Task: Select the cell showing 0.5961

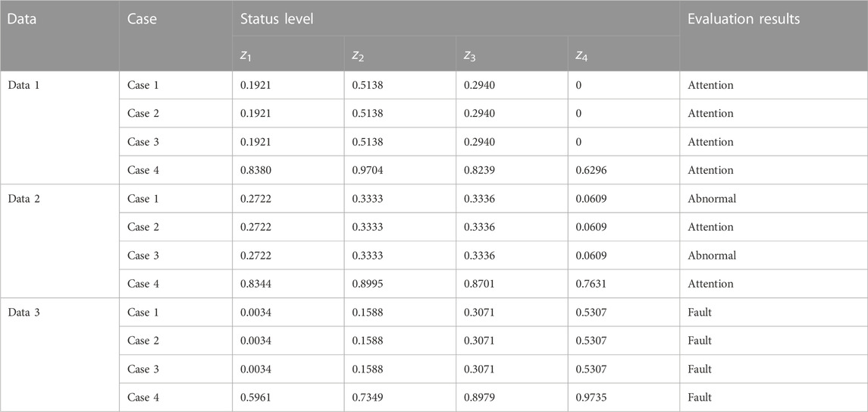Action: (288, 398)
